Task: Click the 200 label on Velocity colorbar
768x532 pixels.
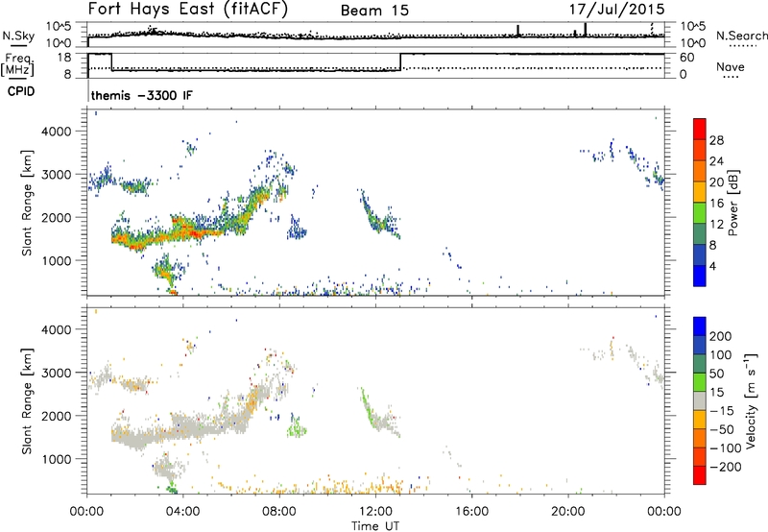Action: (721, 336)
